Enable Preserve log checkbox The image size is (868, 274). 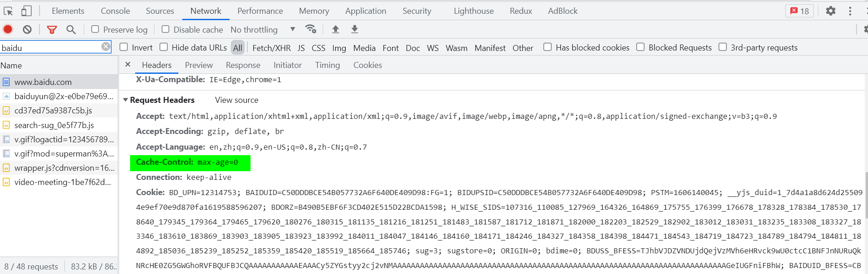point(95,29)
